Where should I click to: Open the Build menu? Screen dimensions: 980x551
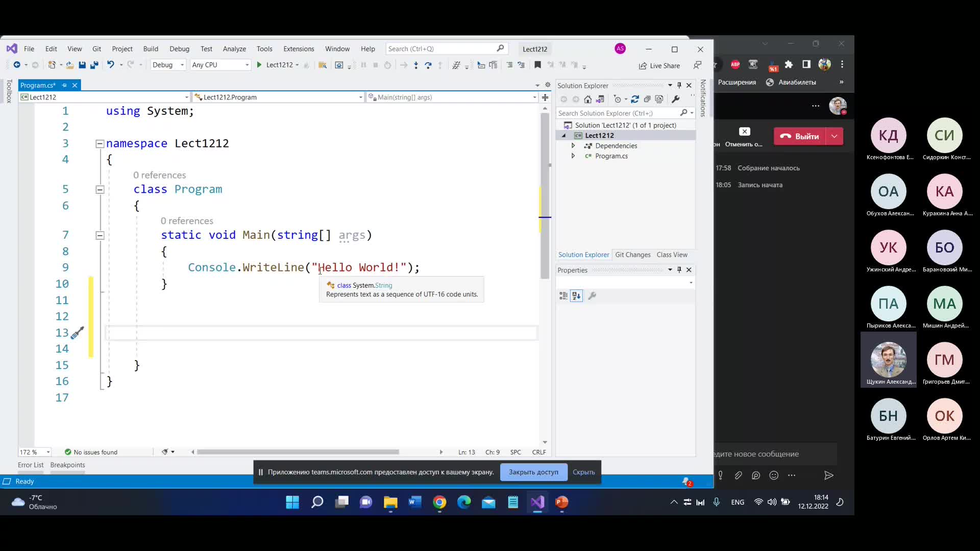[151, 49]
